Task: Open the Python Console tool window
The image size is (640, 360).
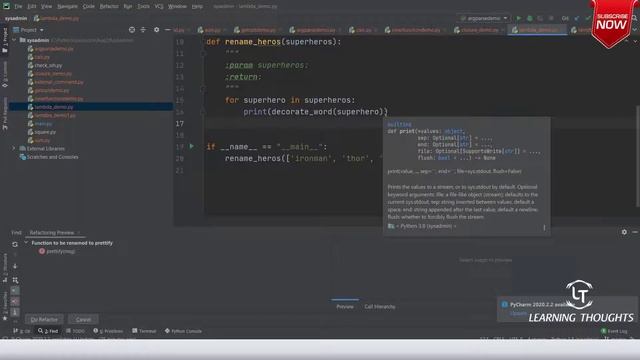Action: (x=183, y=331)
